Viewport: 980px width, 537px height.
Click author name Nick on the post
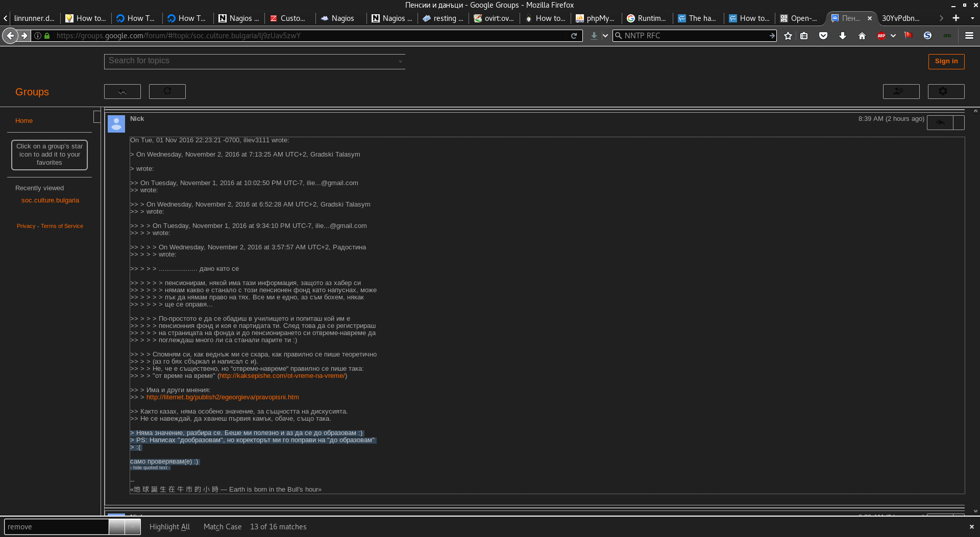[137, 119]
